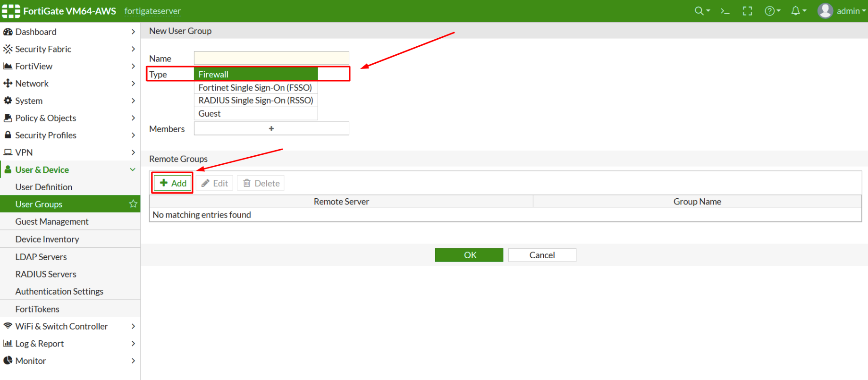This screenshot has width=868, height=380.
Task: Expand the Security Fabric chevron
Action: coord(133,49)
